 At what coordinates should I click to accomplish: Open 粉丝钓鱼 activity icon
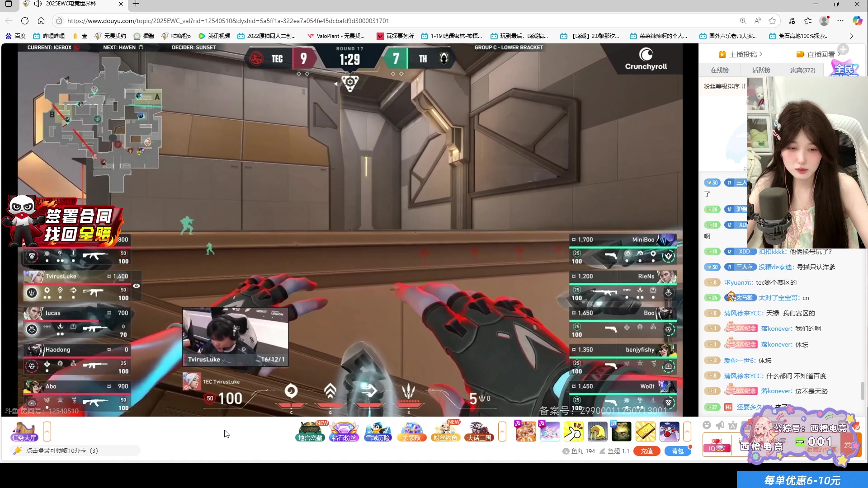(445, 432)
